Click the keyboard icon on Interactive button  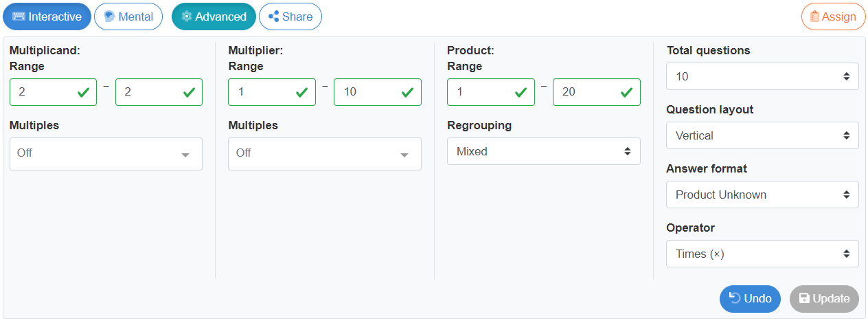(x=19, y=16)
